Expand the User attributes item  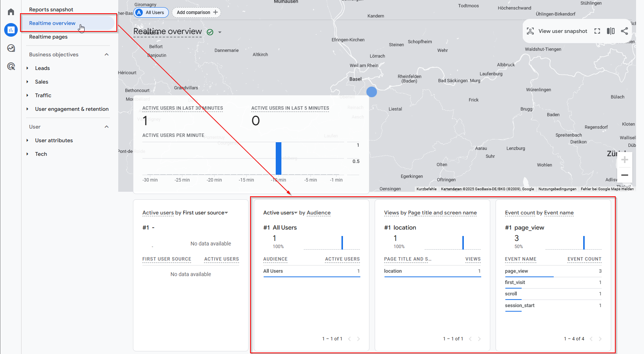click(27, 140)
